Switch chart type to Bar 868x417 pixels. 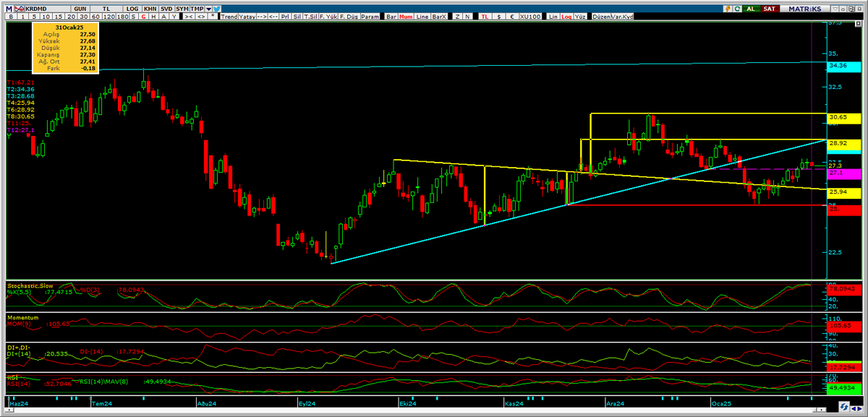(391, 16)
